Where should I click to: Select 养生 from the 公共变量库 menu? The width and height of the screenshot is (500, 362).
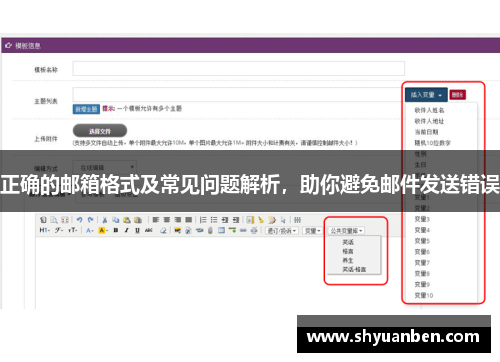pyautogui.click(x=348, y=260)
